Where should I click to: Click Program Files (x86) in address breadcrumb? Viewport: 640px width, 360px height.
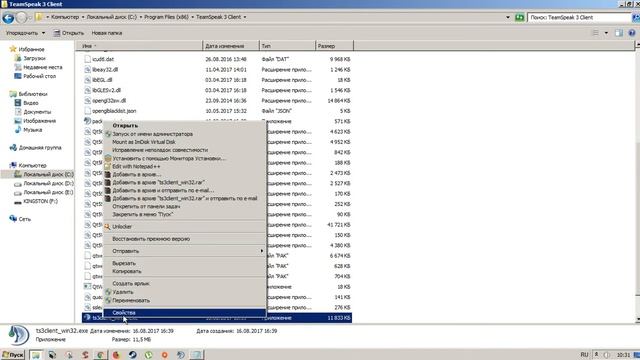(165, 17)
